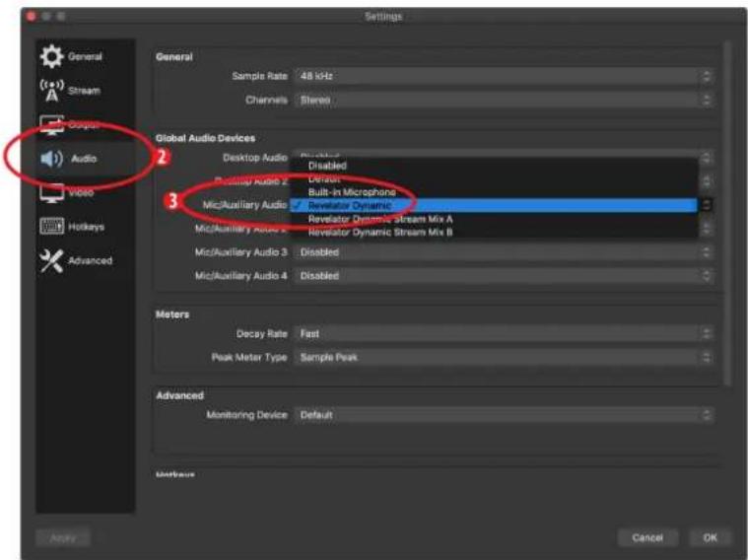Confirm settings with the OK button
748x560 pixels.
tap(710, 538)
